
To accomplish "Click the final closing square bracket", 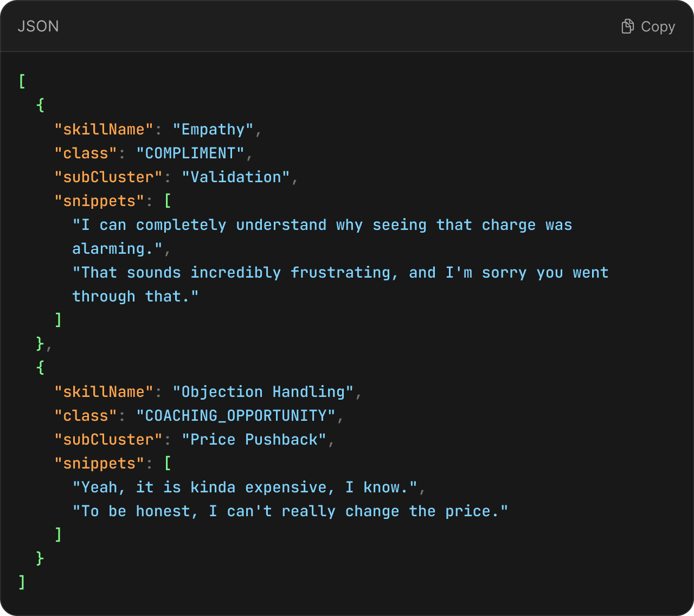I will pos(22,583).
